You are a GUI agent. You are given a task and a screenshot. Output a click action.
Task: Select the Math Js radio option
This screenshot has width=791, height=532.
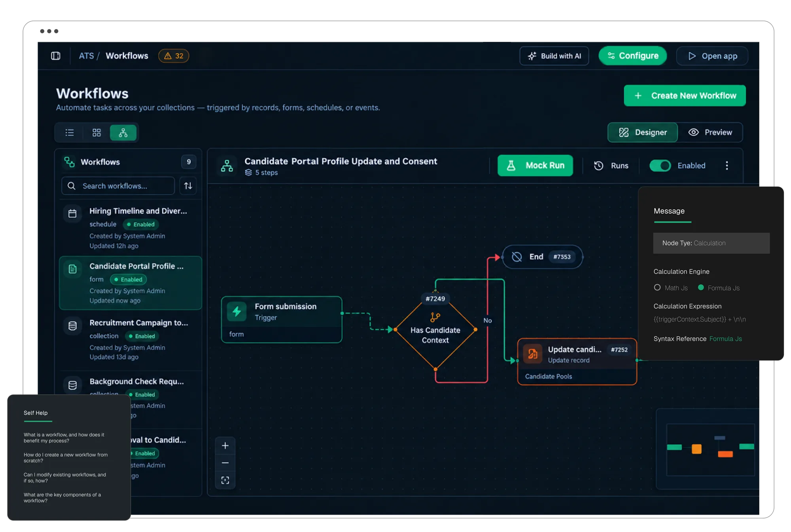click(657, 288)
